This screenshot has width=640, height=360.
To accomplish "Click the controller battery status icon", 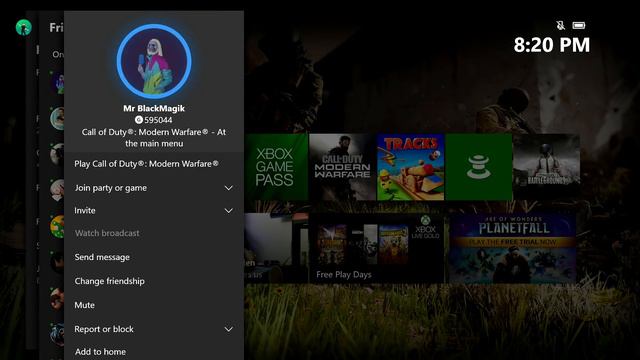I will (x=579, y=25).
